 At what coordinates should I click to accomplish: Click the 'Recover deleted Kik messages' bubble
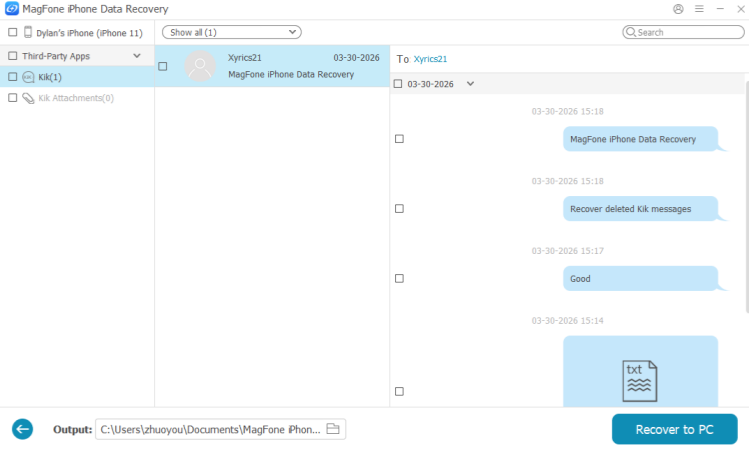(641, 209)
